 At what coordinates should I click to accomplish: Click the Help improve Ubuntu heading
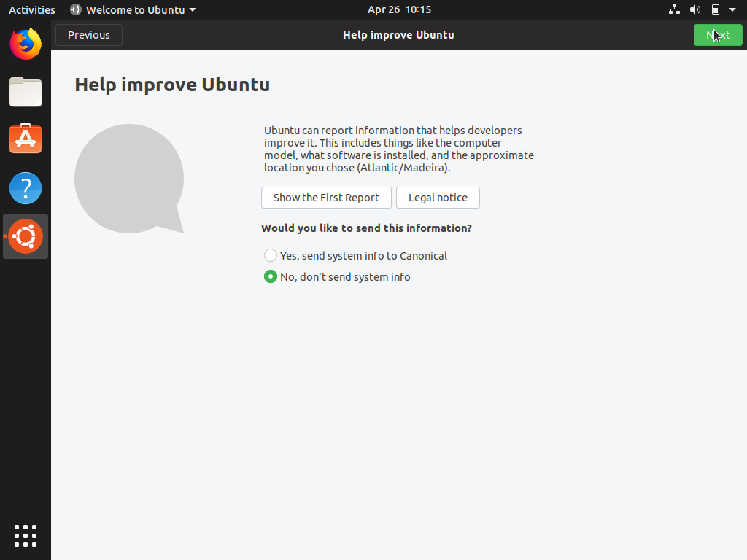tap(172, 85)
